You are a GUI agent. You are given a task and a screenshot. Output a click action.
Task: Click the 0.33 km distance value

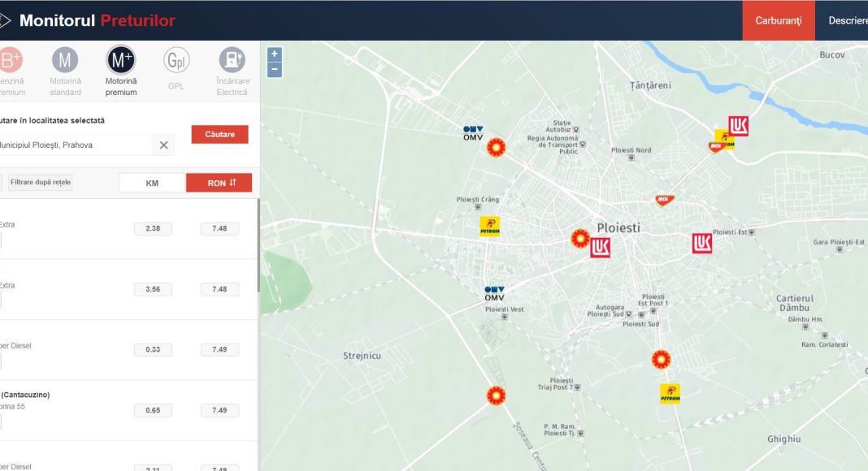153,349
